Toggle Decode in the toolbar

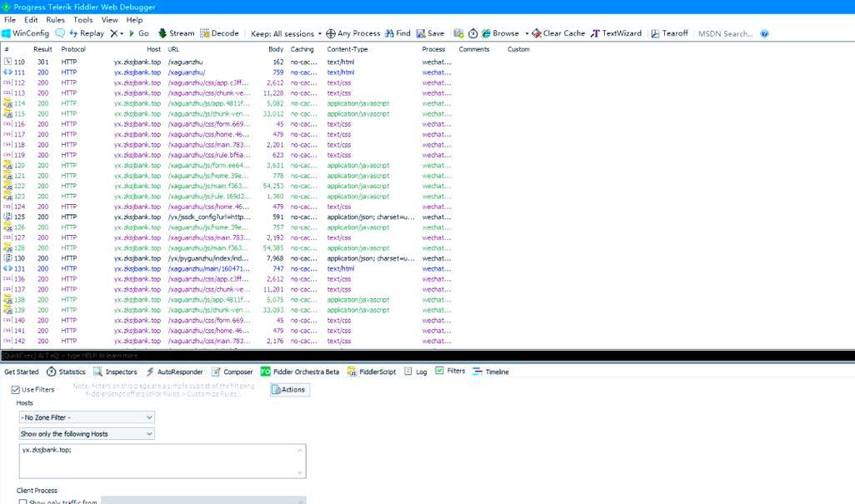(219, 33)
